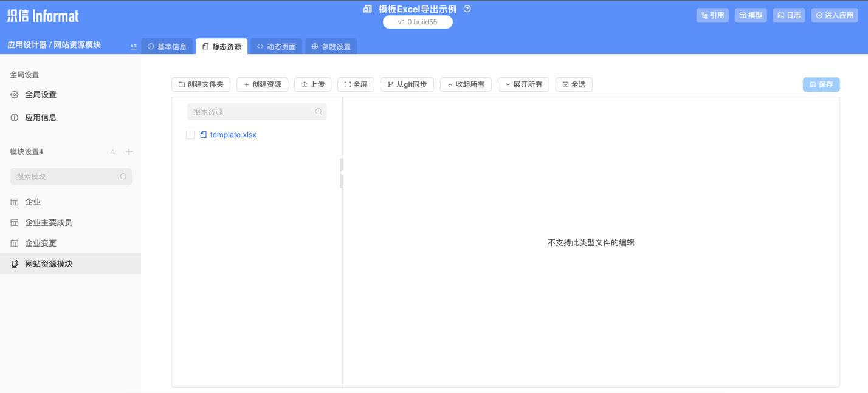Check the checkbox next to template.xlsx
The height and width of the screenshot is (393, 868).
coord(190,134)
